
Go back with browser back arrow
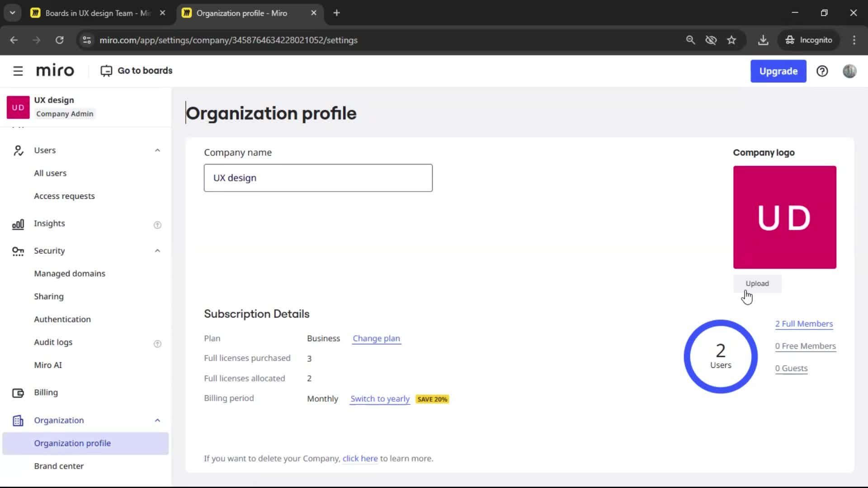(14, 40)
